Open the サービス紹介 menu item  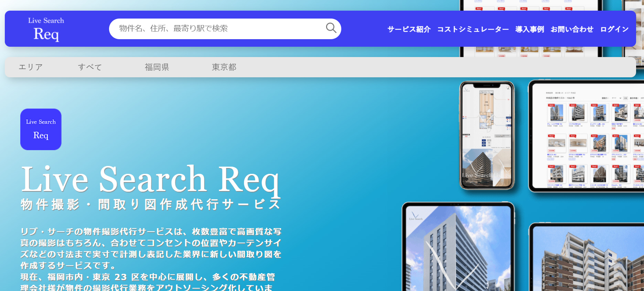point(409,30)
